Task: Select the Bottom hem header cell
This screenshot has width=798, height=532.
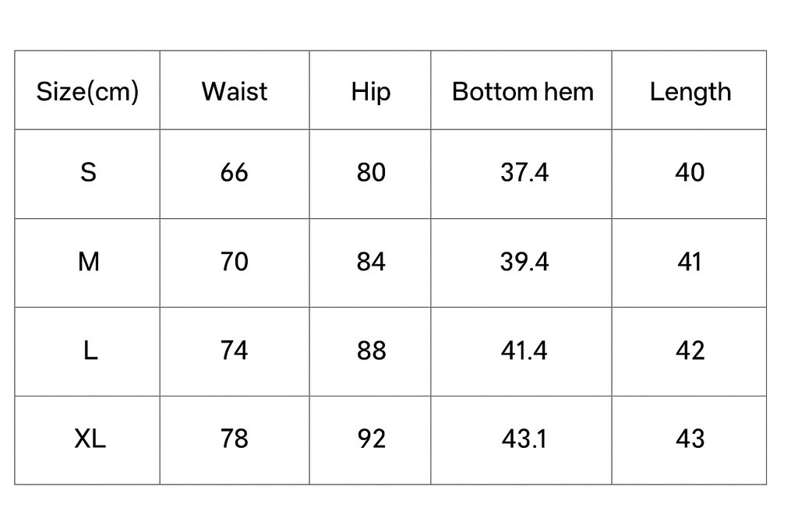Action: click(522, 91)
